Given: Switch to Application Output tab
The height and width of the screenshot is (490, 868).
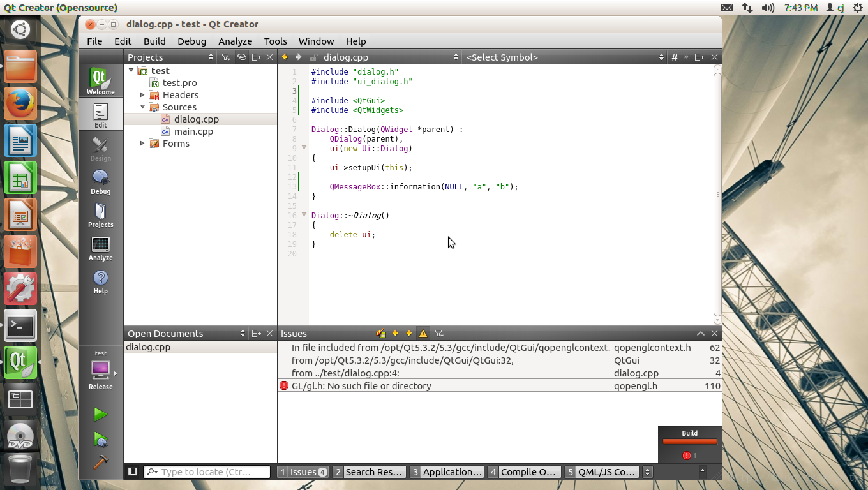Looking at the screenshot, I should point(446,472).
